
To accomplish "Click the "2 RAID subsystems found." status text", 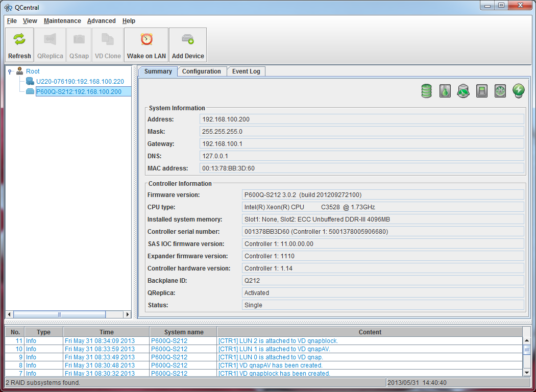I will 43,383.
